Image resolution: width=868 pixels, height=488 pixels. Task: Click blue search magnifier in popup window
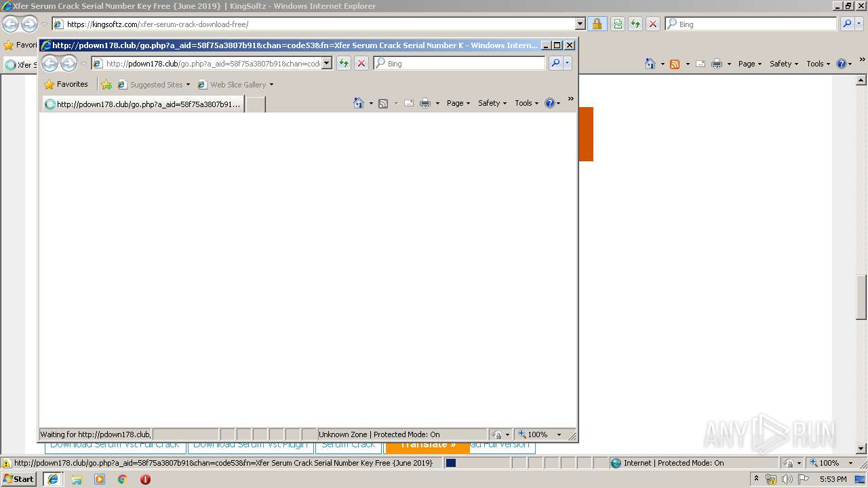555,63
